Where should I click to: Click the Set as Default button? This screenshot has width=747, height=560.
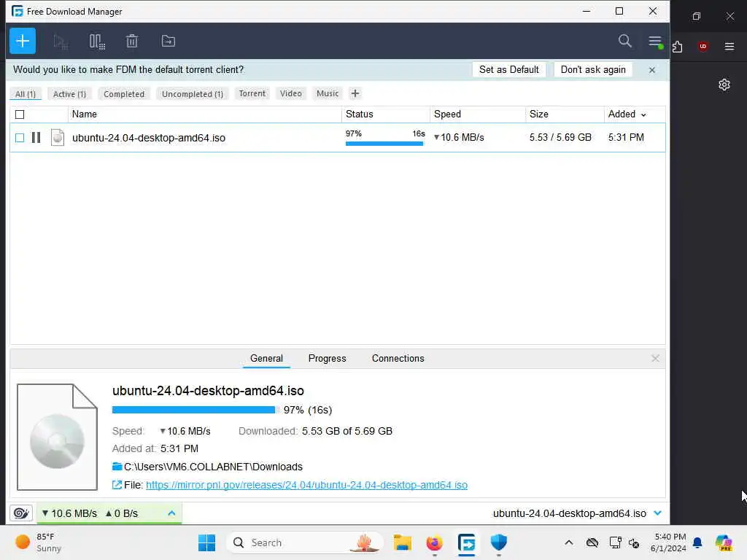(x=508, y=69)
